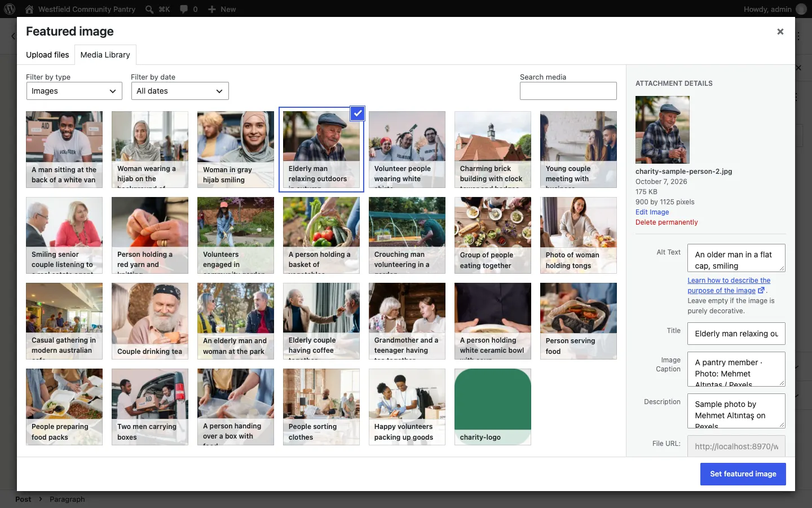Click Delete permanently link
Image resolution: width=812 pixels, height=508 pixels.
click(667, 222)
